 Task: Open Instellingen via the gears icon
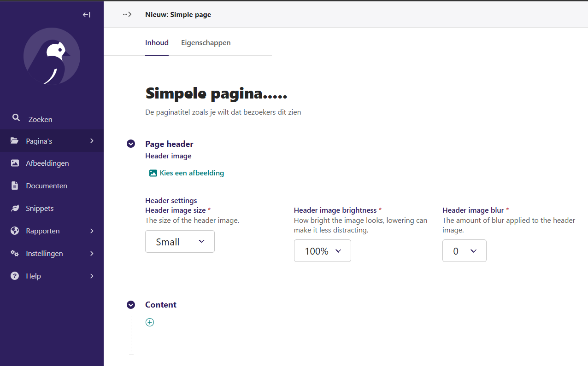[16, 253]
